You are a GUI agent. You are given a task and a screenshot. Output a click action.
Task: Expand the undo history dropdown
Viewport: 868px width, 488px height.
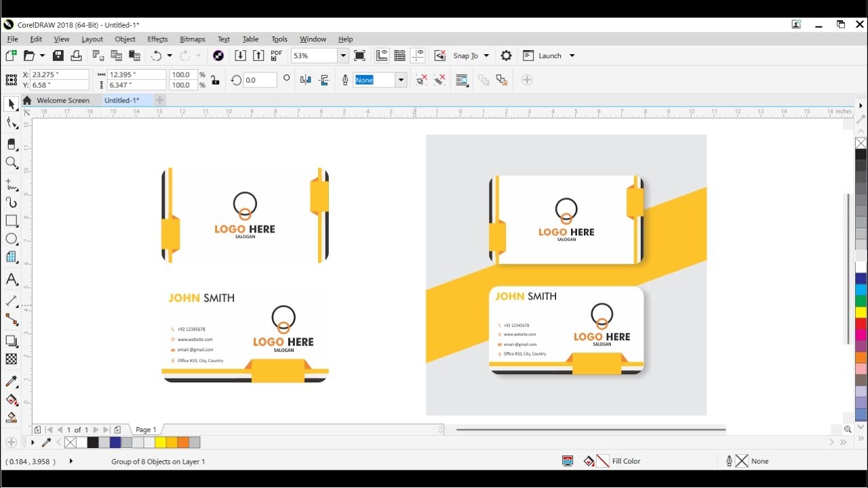pyautogui.click(x=170, y=56)
